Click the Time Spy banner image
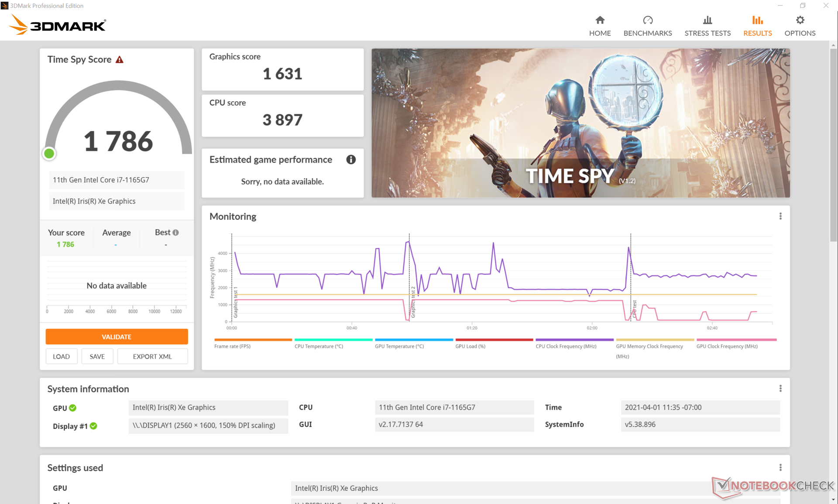 [580, 123]
